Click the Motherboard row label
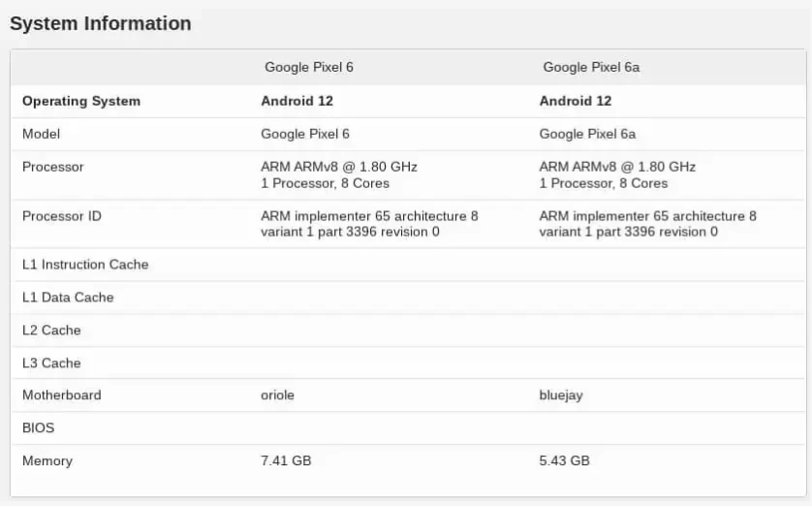The width and height of the screenshot is (812, 506). (62, 395)
